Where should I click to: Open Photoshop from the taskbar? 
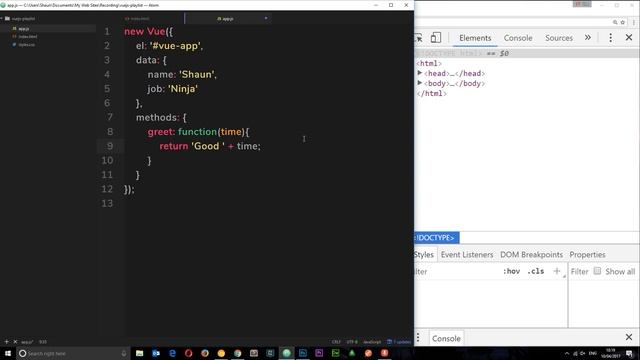click(x=303, y=353)
